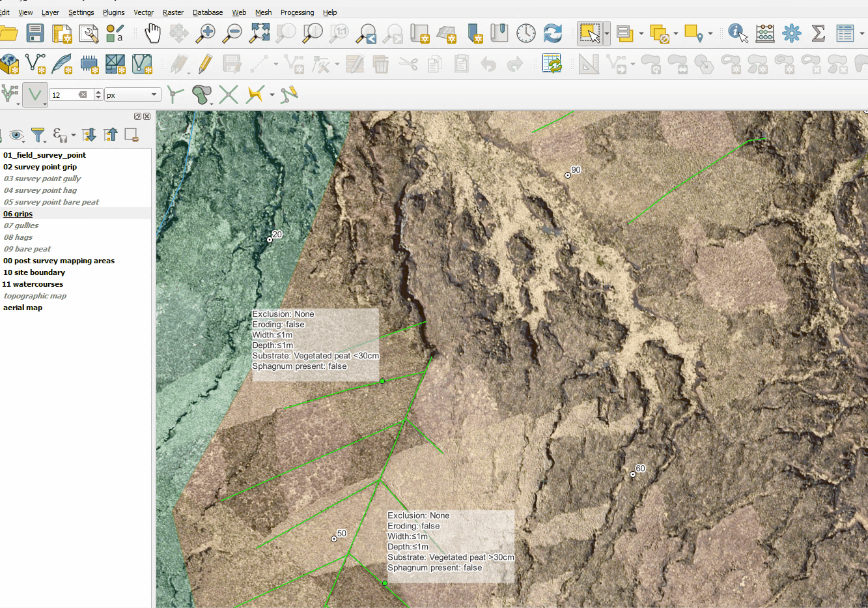Open Manage Map Themes eye dropdown
868x608 pixels.
(x=16, y=135)
